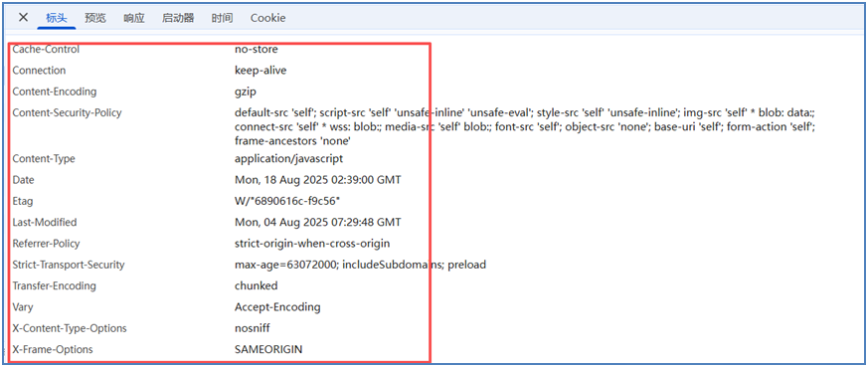Viewport: 868px width, 367px height.
Task: Select the application/javascript content type value
Action: coord(289,159)
